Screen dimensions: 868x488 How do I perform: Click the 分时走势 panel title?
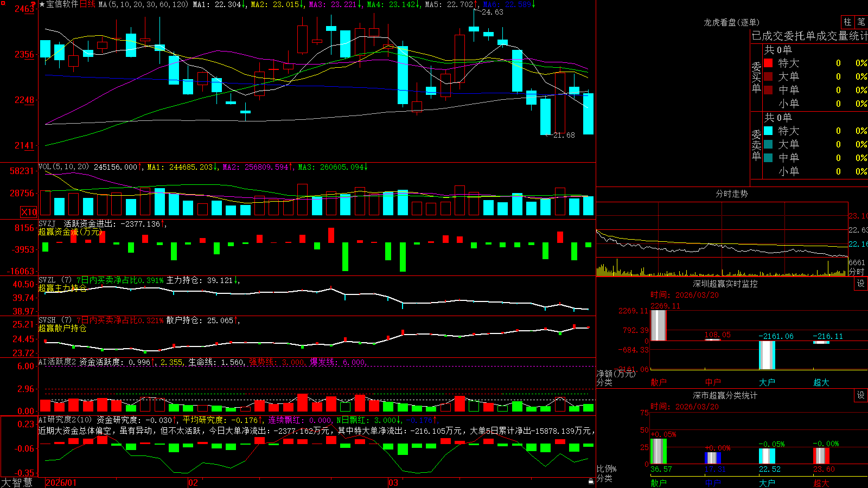[732, 194]
